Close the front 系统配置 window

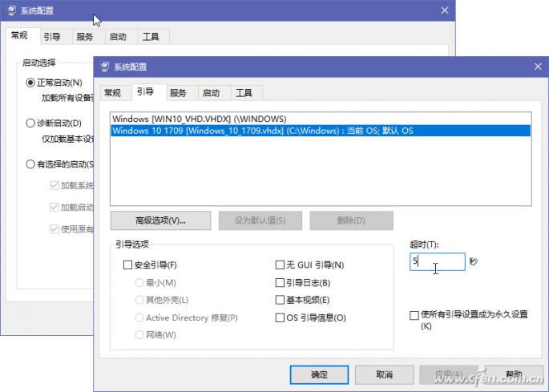coord(538,67)
